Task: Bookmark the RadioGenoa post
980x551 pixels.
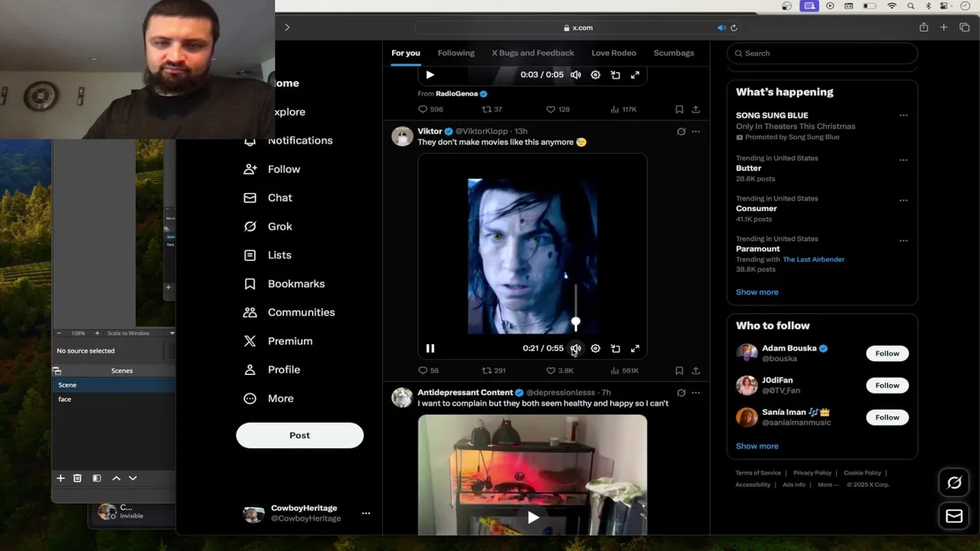Action: 679,109
